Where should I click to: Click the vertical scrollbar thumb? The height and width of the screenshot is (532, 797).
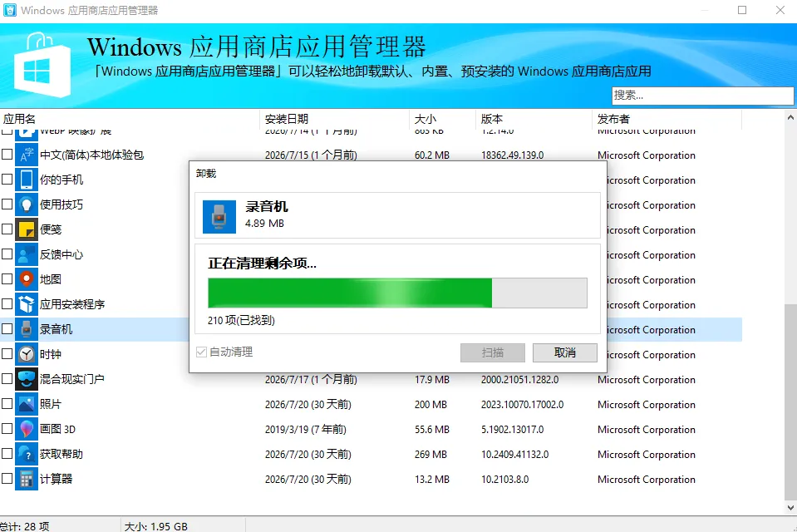[x=790, y=401]
